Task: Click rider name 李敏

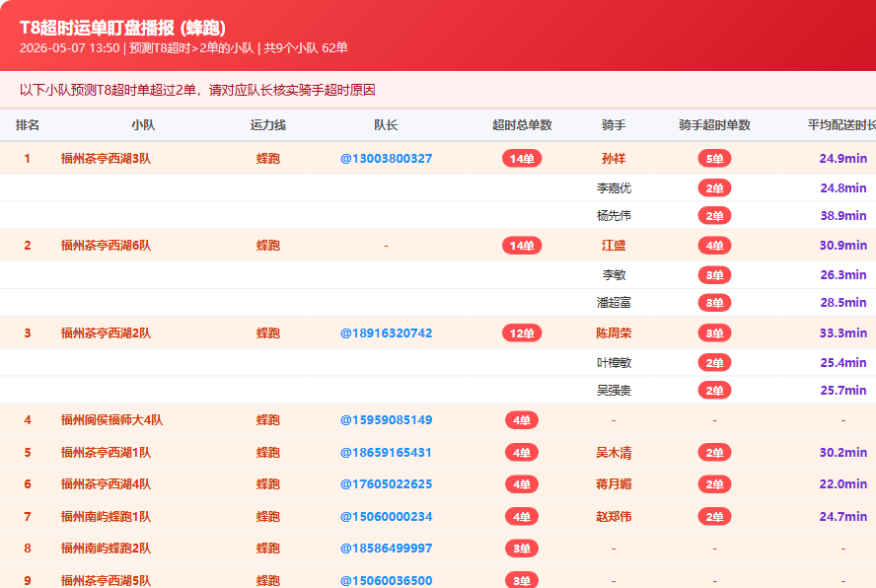Action: 614,275
